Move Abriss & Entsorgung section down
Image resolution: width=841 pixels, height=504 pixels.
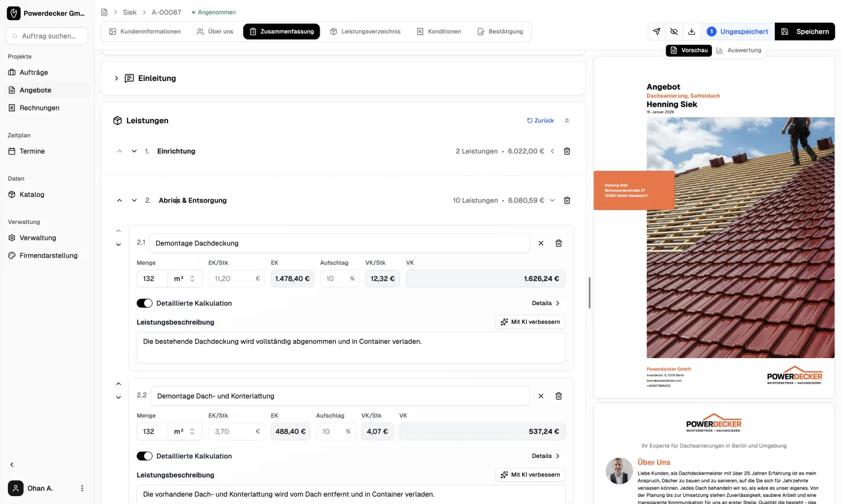tap(134, 201)
